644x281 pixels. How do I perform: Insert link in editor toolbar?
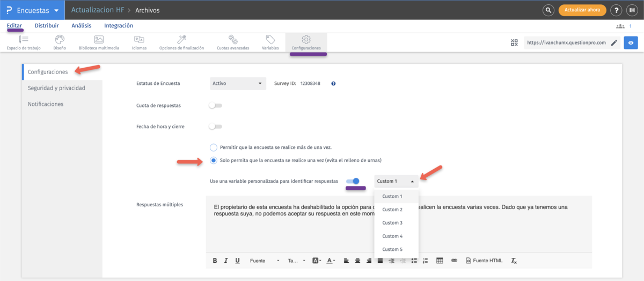click(x=454, y=261)
